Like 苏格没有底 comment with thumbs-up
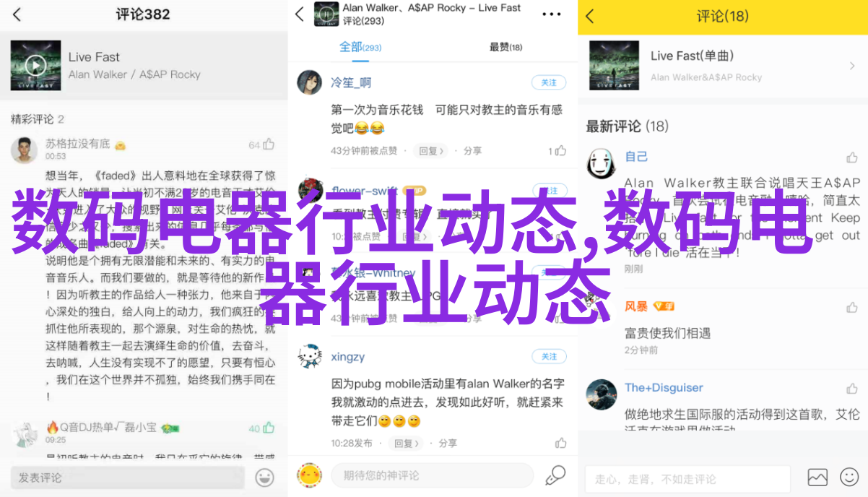868x497 pixels. pyautogui.click(x=269, y=144)
